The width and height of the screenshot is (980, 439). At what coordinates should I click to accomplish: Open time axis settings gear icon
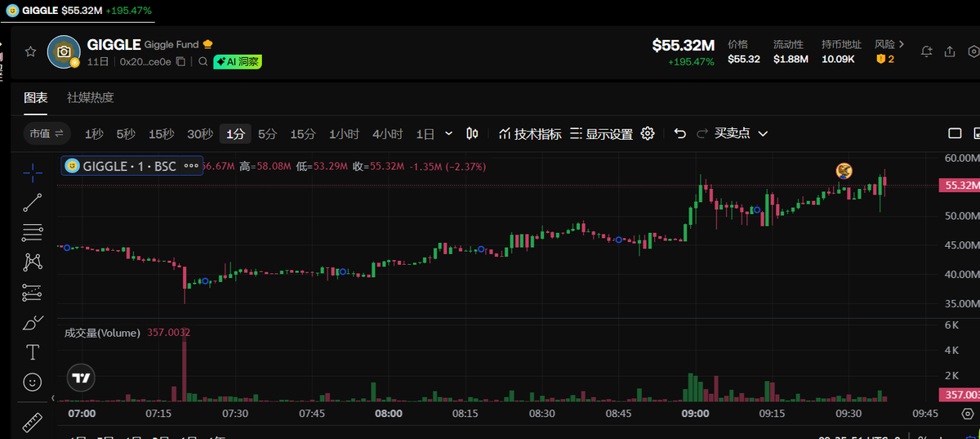[x=968, y=414]
